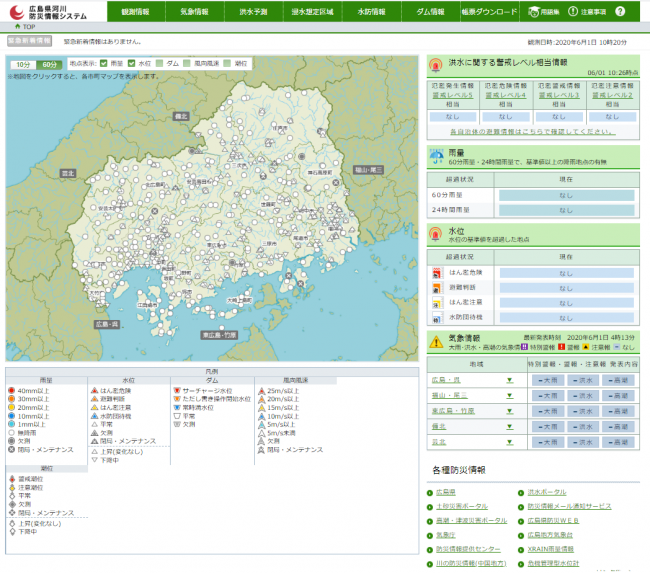The width and height of the screenshot is (650, 573).
Task: Open the 各自治体の避難情報 confirmation link
Action: 533,131
